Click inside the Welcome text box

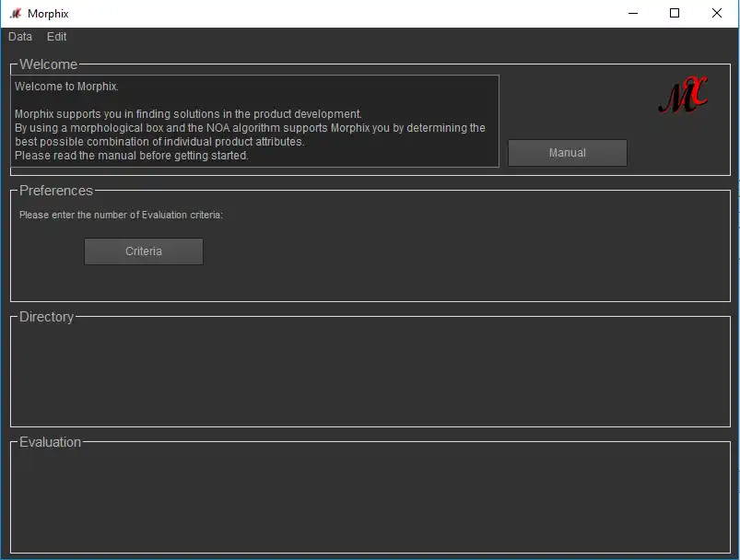[x=255, y=121]
